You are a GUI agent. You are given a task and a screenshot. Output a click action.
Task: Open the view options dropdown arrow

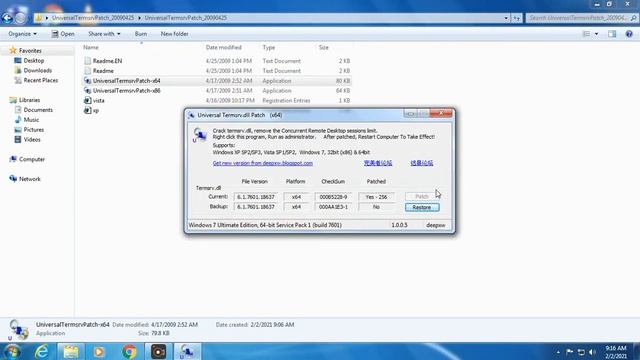pos(596,34)
